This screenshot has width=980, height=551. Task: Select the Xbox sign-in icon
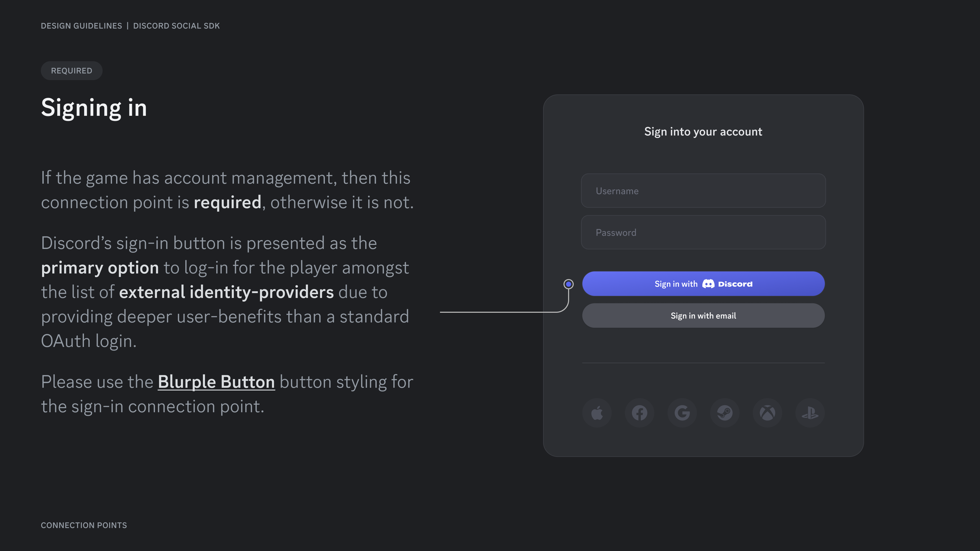[767, 412]
